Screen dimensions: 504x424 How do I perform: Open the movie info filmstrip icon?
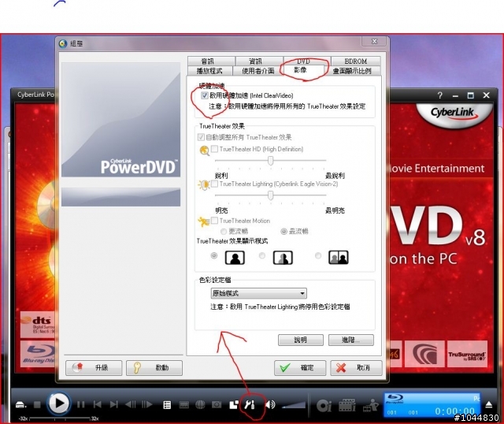pyautogui.click(x=347, y=405)
